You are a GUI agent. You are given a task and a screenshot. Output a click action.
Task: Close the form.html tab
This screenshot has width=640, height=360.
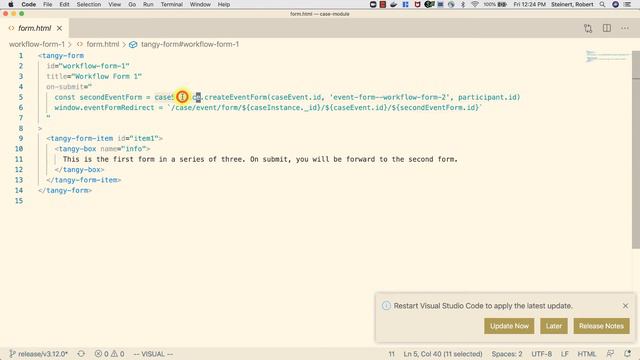[60, 28]
